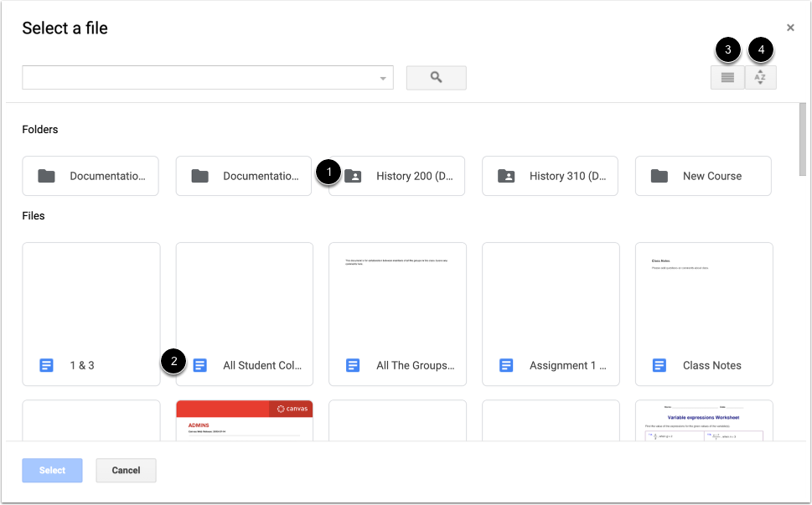Click inside the search input field

[x=201, y=77]
